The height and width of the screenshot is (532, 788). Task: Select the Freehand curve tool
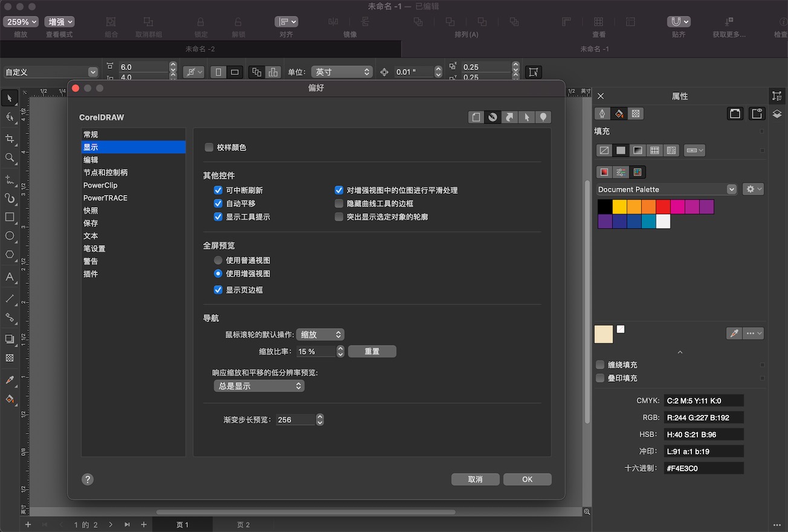pyautogui.click(x=10, y=179)
